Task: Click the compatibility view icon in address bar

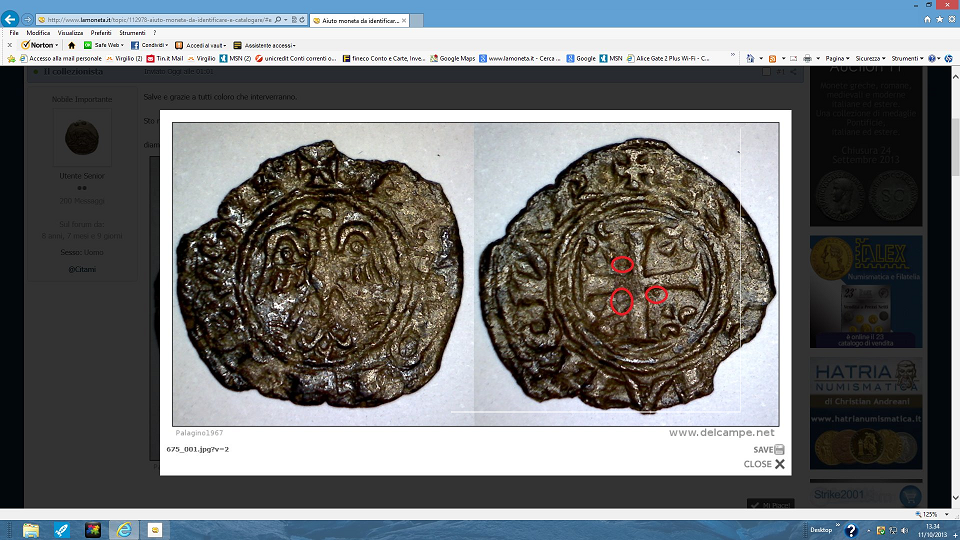Action: click(x=294, y=20)
